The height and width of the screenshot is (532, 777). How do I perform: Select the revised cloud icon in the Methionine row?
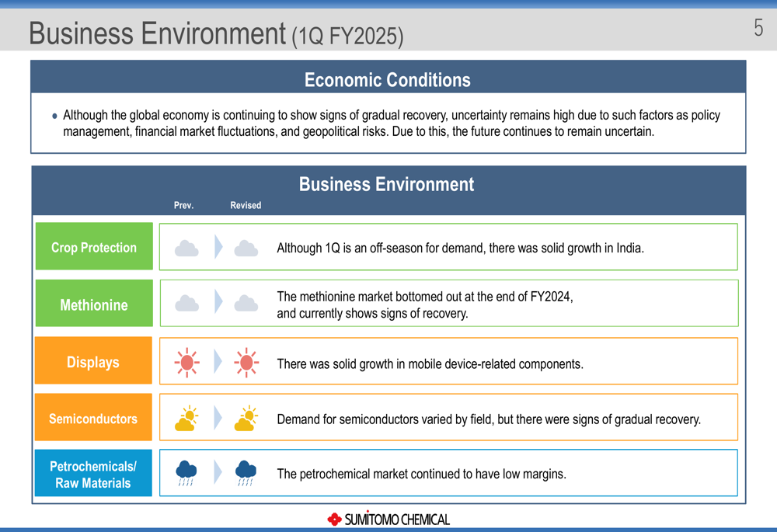tap(246, 303)
